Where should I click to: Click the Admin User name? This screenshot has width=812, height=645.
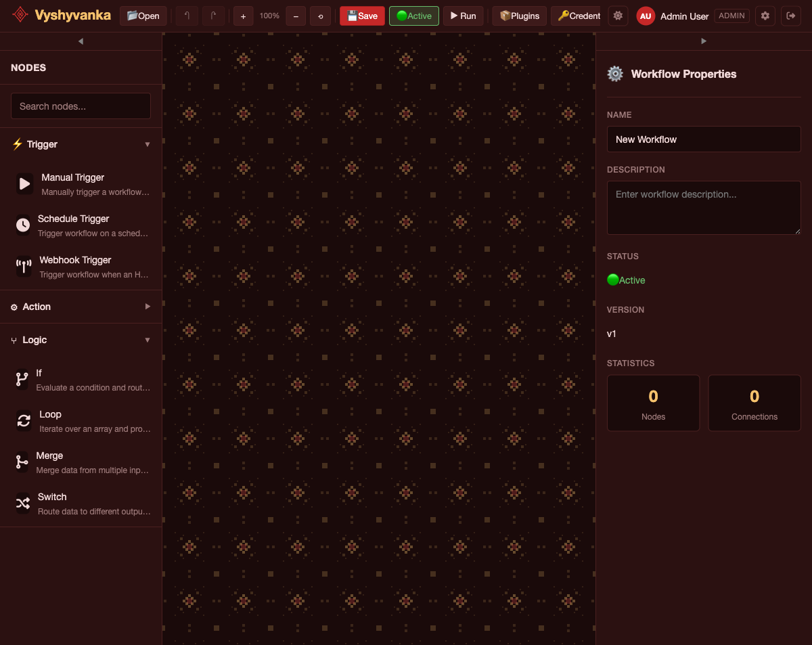[x=684, y=16]
